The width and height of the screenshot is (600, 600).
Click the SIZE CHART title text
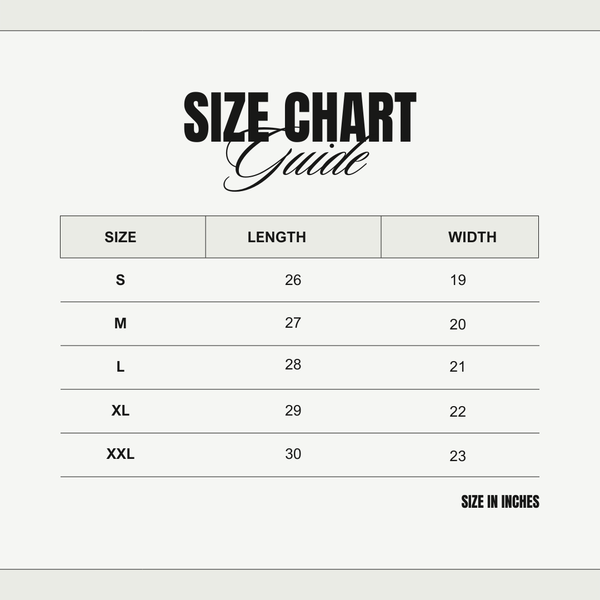tap(300, 117)
